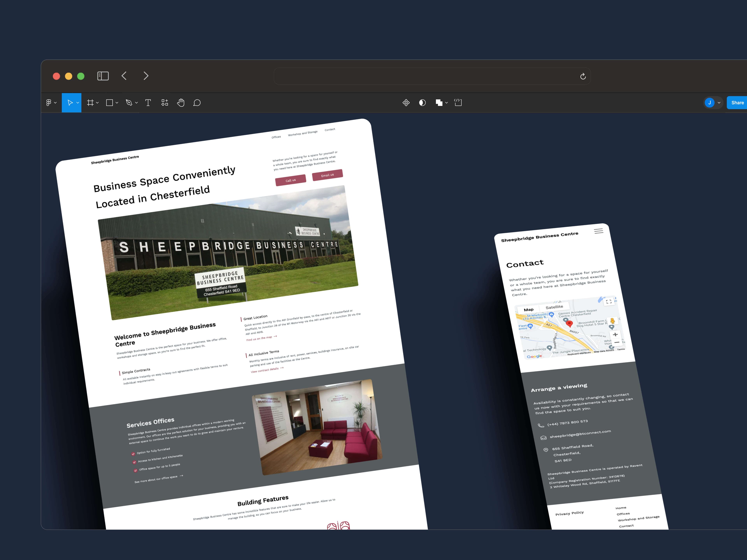This screenshot has width=747, height=560.
Task: Open the Dev Mode code icon
Action: pyautogui.click(x=458, y=103)
